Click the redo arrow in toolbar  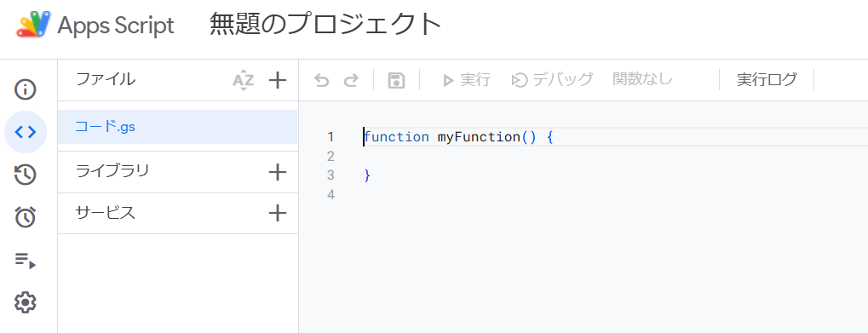(351, 81)
